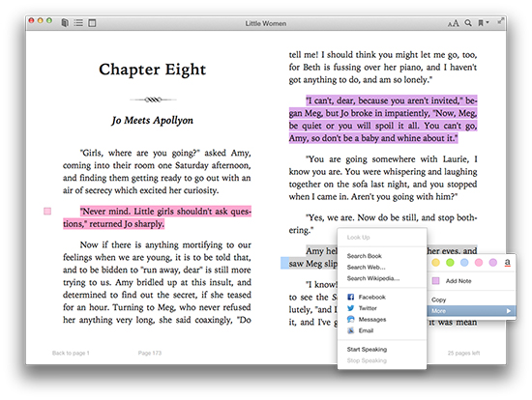
Task: Share selection via Email
Action: tap(382, 330)
